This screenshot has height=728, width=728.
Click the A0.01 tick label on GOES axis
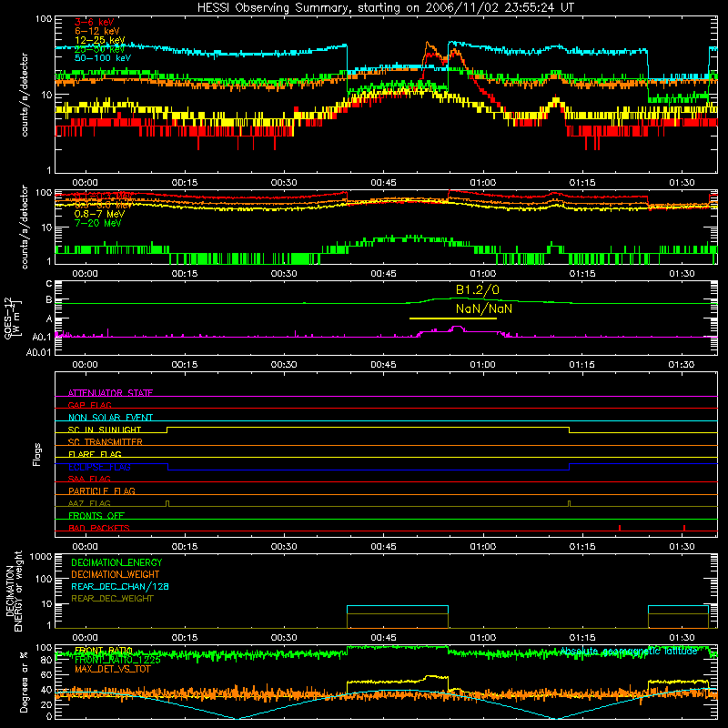coord(39,352)
